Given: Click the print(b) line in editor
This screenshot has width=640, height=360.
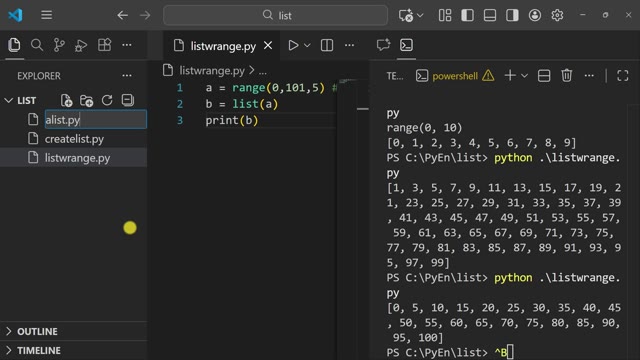Looking at the screenshot, I should pyautogui.click(x=231, y=120).
